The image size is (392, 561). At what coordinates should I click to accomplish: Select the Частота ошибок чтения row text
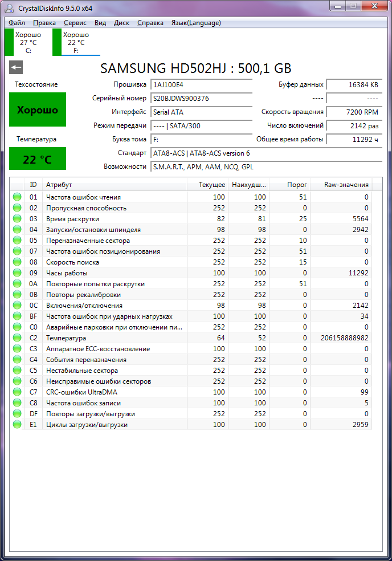pyautogui.click(x=83, y=197)
